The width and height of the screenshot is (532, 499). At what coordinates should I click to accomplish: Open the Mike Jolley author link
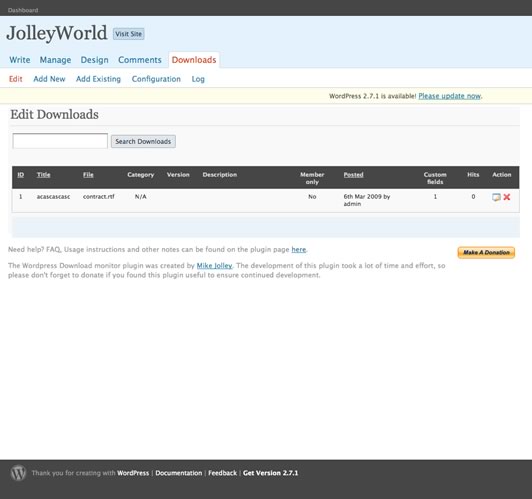[214, 266]
